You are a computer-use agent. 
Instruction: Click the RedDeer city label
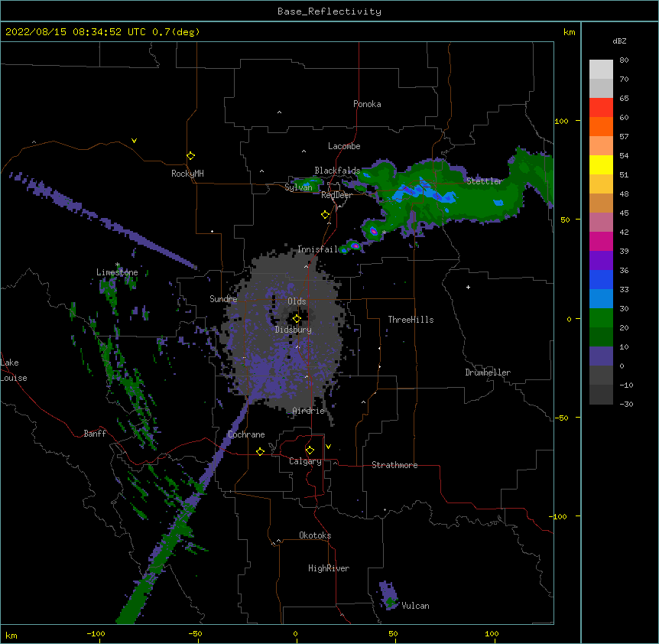click(x=337, y=195)
